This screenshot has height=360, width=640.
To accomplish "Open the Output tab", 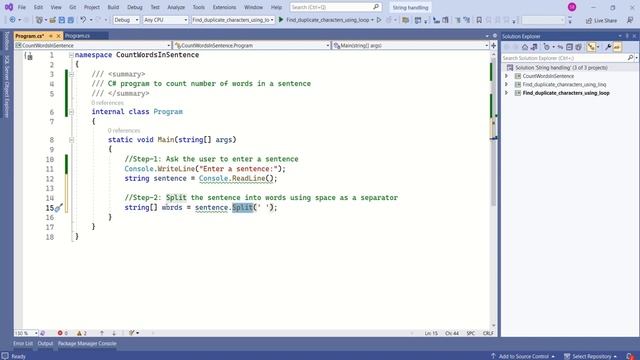I will 45,343.
